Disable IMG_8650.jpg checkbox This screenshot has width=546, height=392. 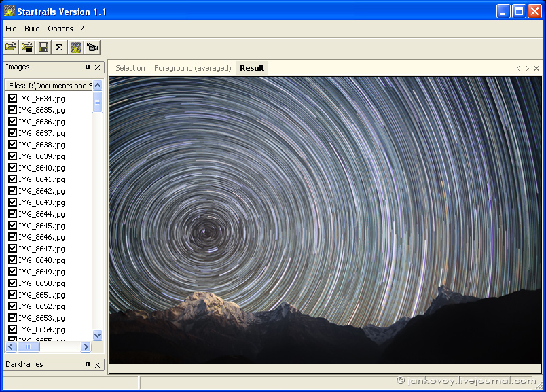click(x=12, y=283)
